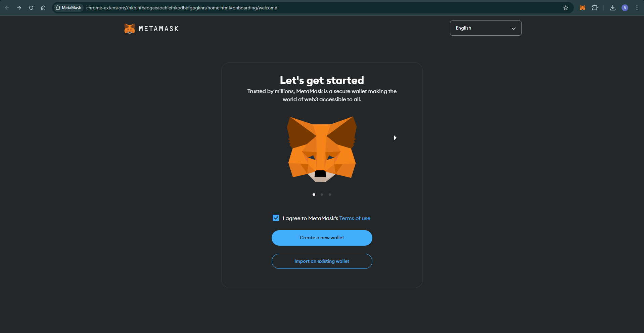Jump to the third carousel slide dot
The width and height of the screenshot is (644, 333).
330,195
